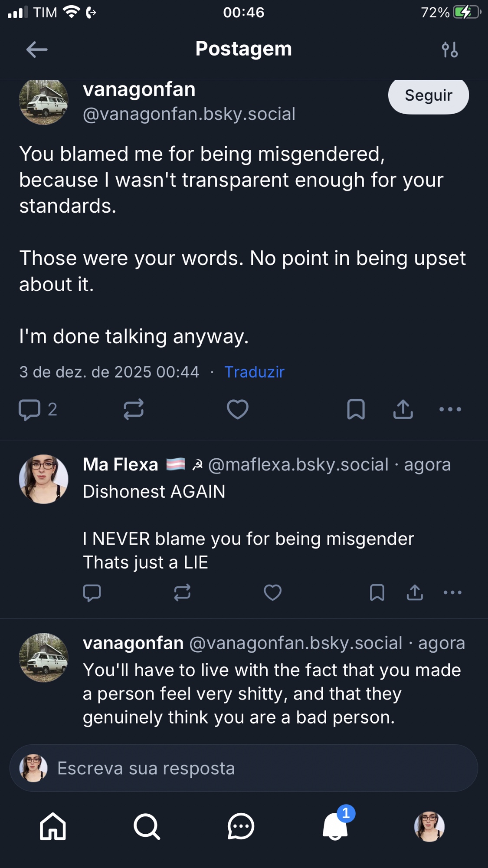Like vanagonfan's main post
This screenshot has height=868, width=488.
(x=238, y=409)
